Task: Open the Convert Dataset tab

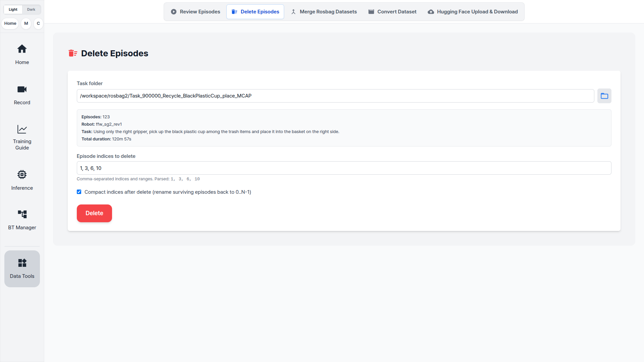Action: [392, 12]
